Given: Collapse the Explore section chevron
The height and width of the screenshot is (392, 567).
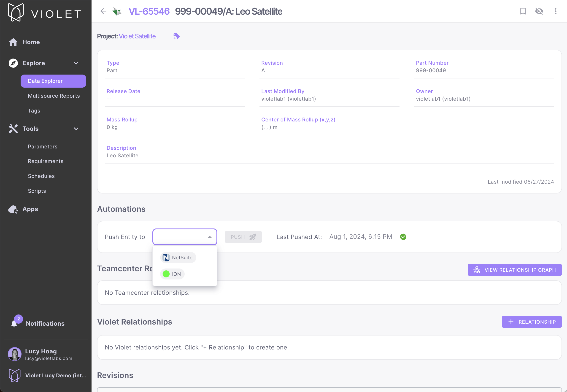Looking at the screenshot, I should click(76, 63).
